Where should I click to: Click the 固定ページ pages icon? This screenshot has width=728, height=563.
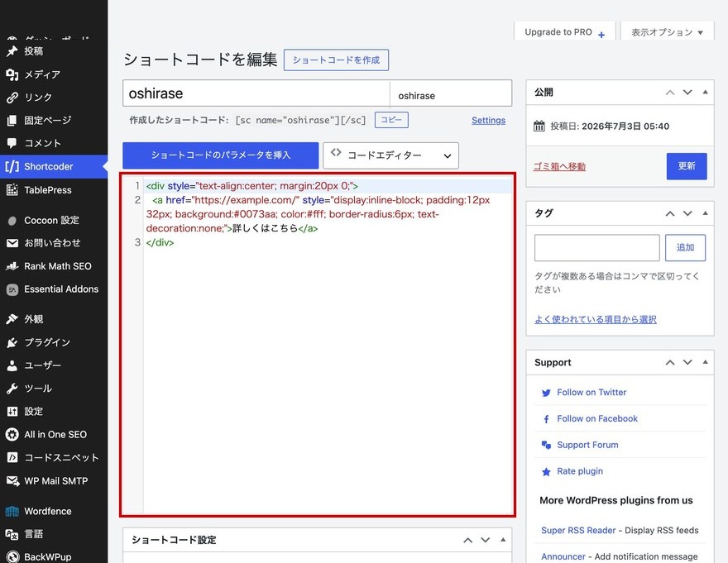(x=12, y=120)
